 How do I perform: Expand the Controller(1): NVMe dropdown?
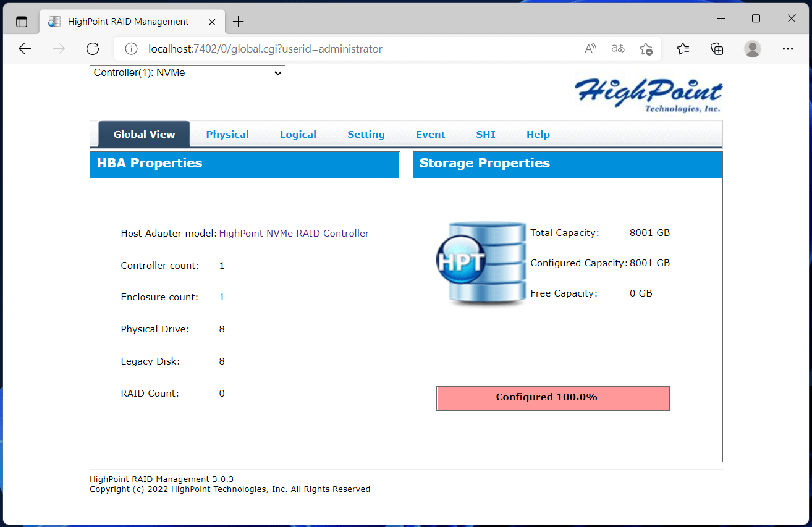point(187,73)
